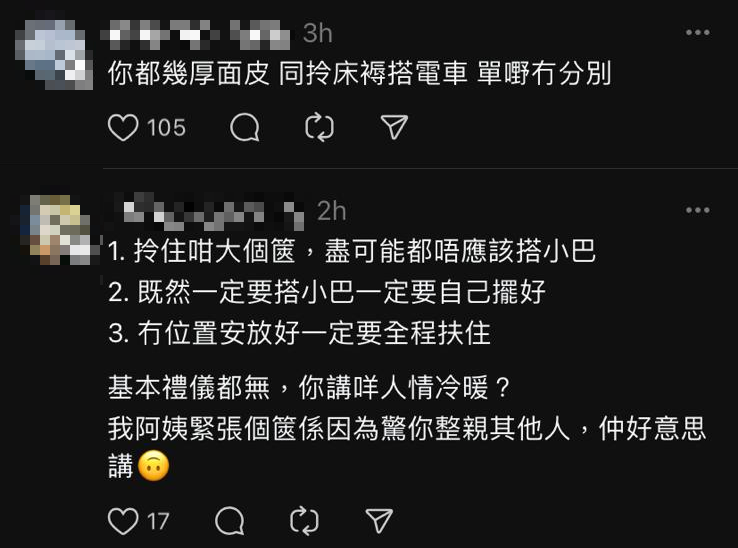This screenshot has width=738, height=548.
Task: Open the first commenter's username
Action: click(x=200, y=34)
